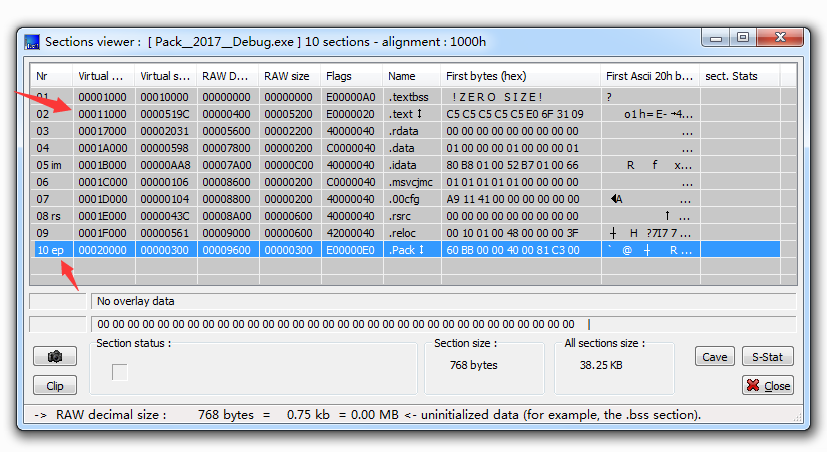
Task: Click the Name column header
Action: point(411,76)
